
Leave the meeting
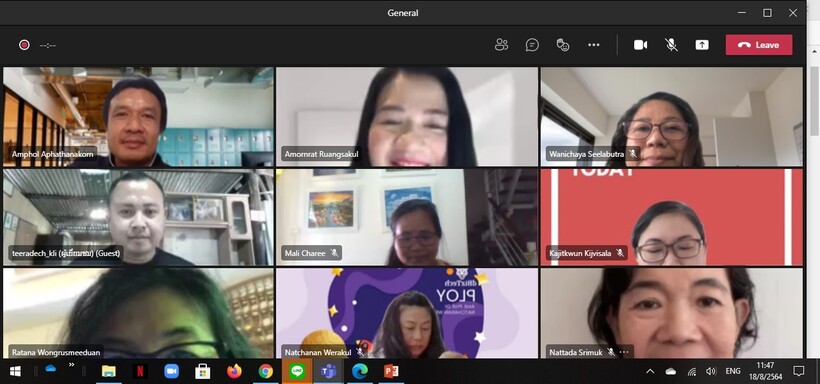click(759, 45)
